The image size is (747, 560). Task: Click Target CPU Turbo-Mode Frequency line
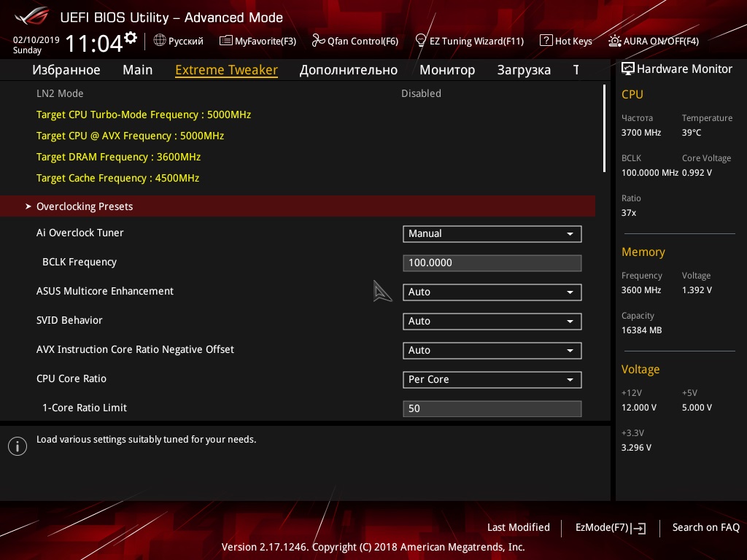(x=144, y=114)
